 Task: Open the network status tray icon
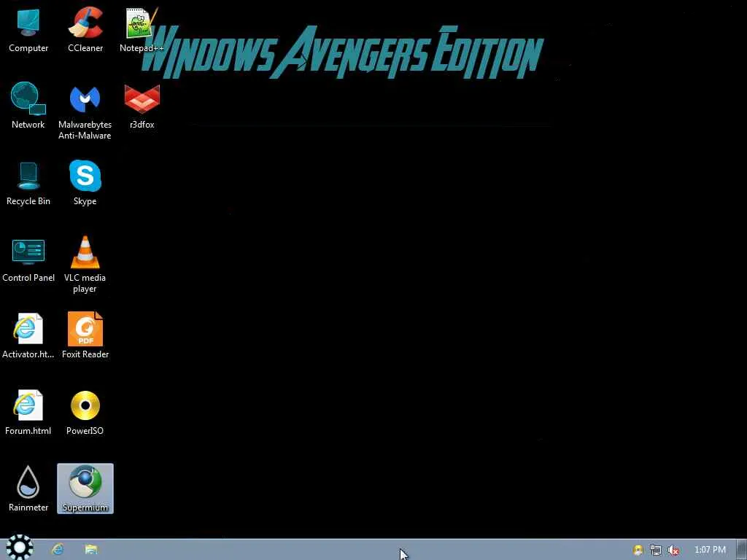click(x=656, y=550)
